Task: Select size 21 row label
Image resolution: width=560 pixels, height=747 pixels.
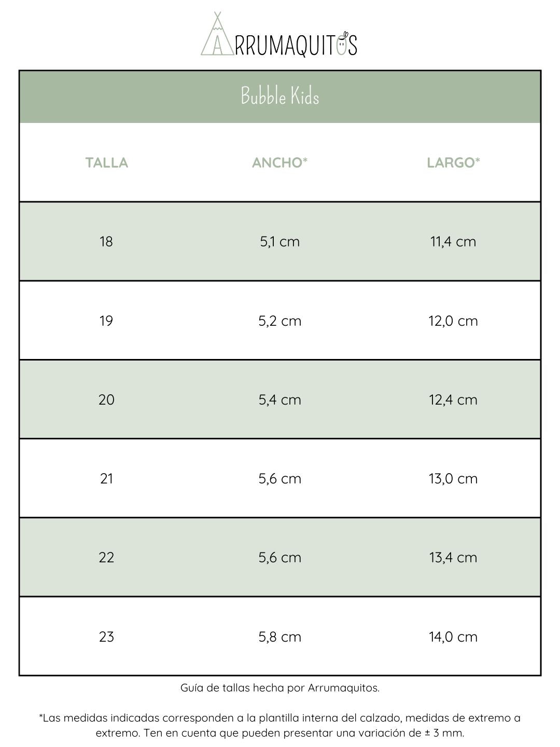Action: pyautogui.click(x=106, y=479)
